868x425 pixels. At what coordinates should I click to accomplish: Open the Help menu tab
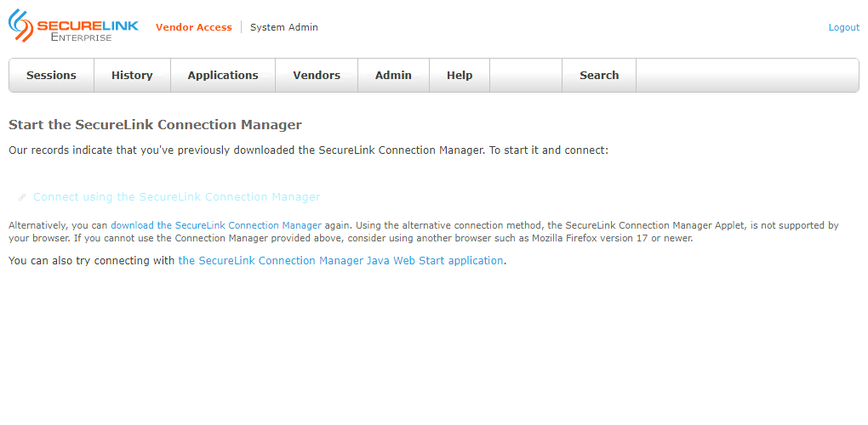460,76
